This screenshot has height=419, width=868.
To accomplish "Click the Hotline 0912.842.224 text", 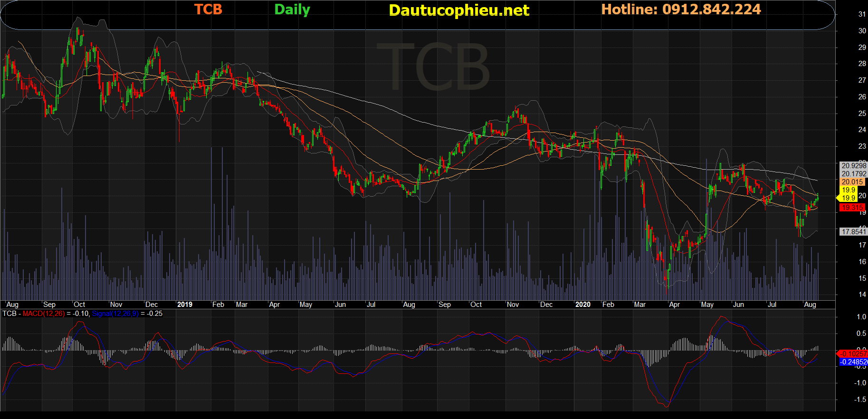I will tap(681, 10).
